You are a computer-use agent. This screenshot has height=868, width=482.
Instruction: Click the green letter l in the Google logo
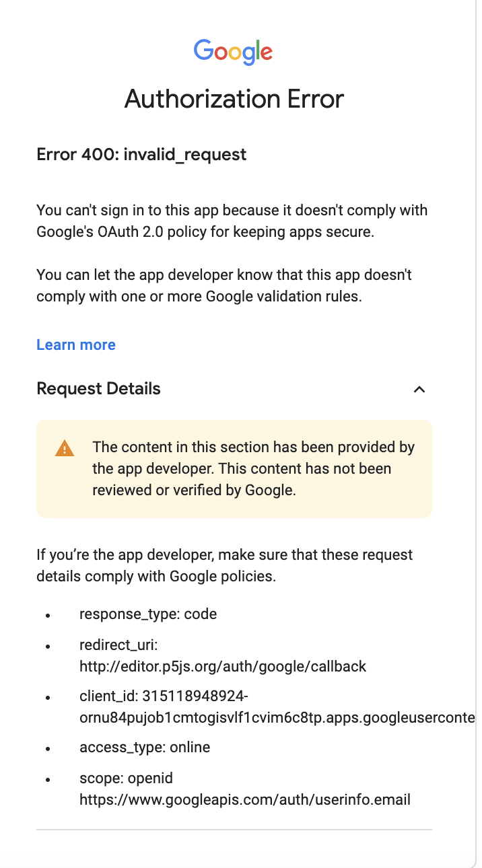click(259, 50)
